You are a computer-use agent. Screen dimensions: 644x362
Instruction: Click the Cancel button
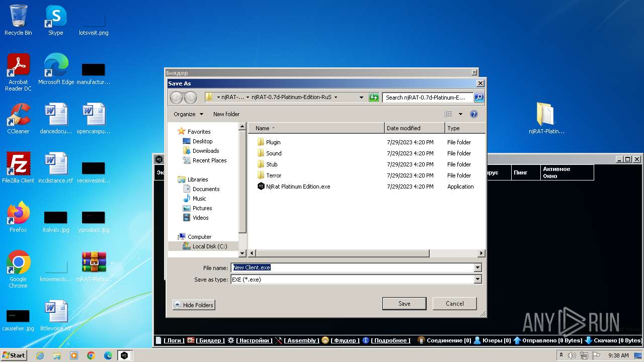[x=455, y=304]
